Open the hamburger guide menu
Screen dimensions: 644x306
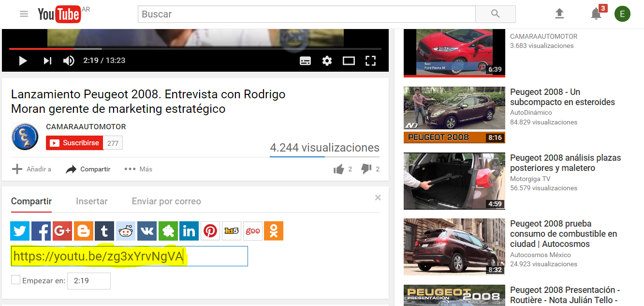pos(24,14)
